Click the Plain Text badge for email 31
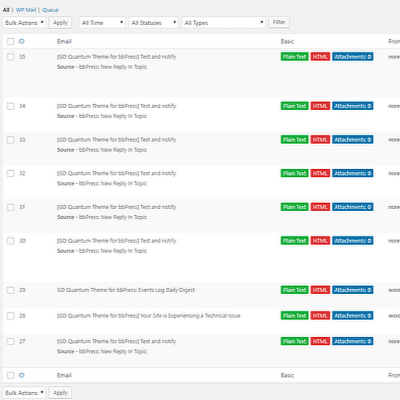The width and height of the screenshot is (400, 400). coord(294,207)
